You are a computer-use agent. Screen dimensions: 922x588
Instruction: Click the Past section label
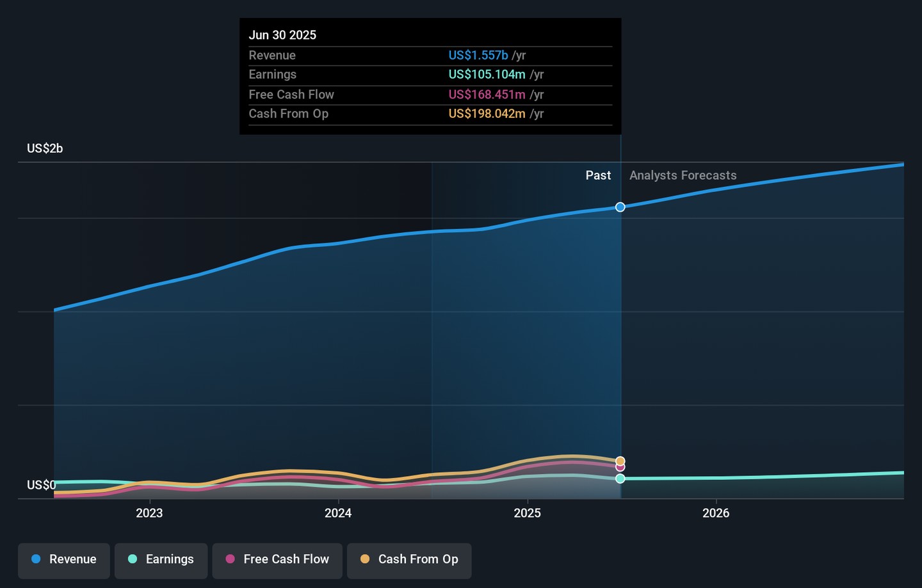tap(598, 175)
